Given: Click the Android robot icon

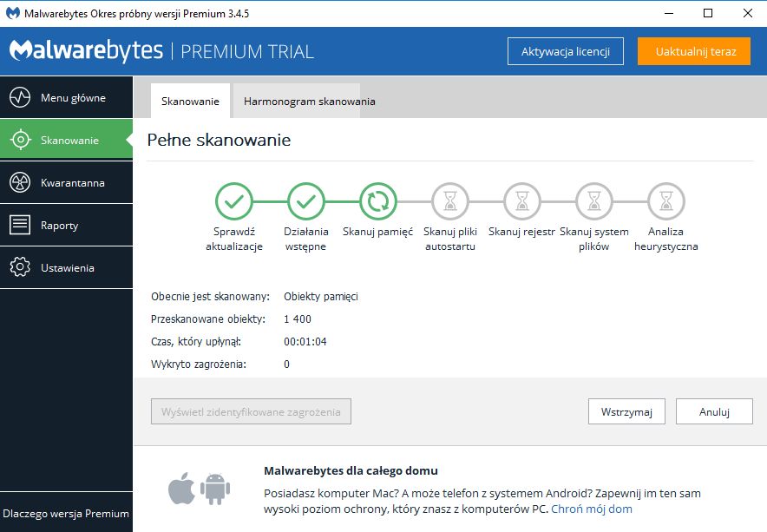Looking at the screenshot, I should coord(214,489).
